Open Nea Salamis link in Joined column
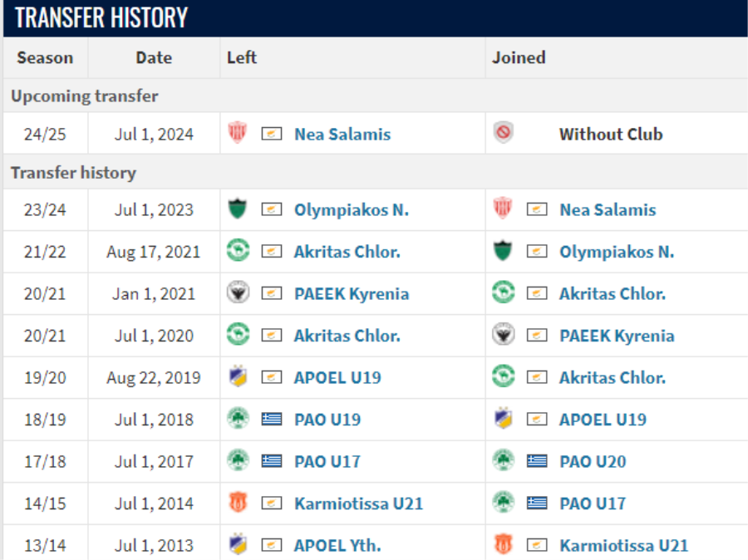Image resolution: width=748 pixels, height=560 pixels. pyautogui.click(x=608, y=210)
